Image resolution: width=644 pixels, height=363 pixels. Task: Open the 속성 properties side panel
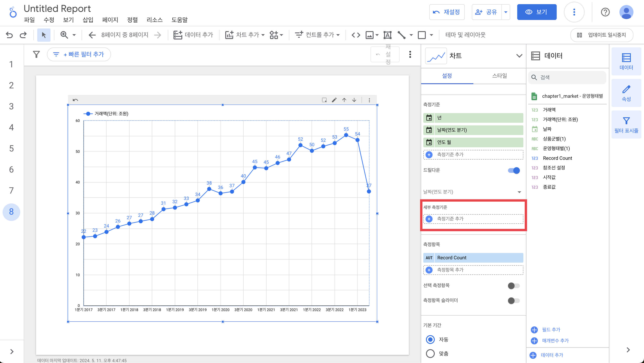coord(626,93)
